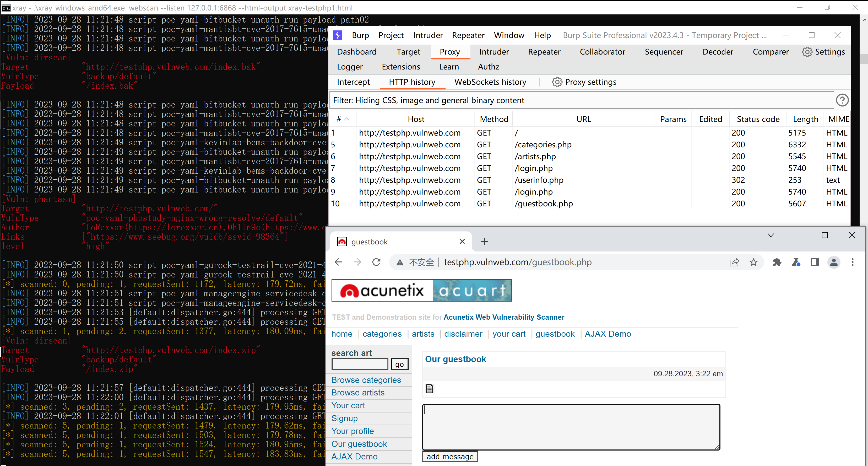This screenshot has width=868, height=466.
Task: Click the Burp Suite logo icon
Action: pyautogui.click(x=338, y=35)
